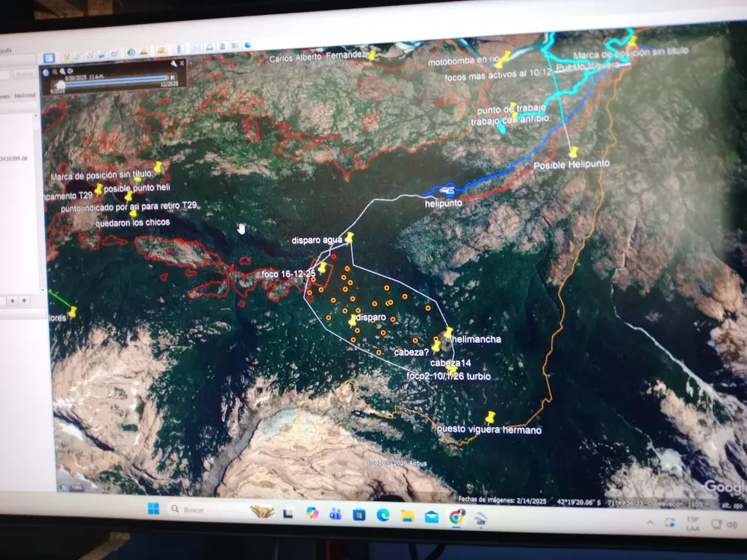Open time slider options wrench icon
This screenshot has width=747, height=560.
[174, 63]
